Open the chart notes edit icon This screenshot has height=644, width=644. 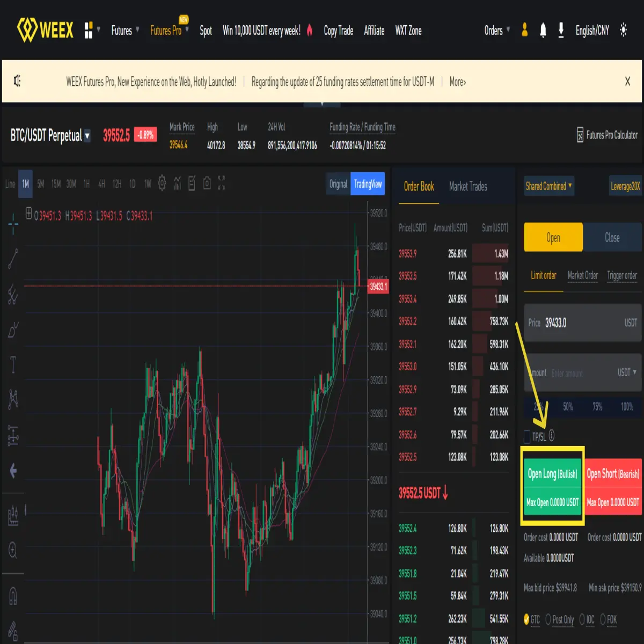tap(192, 183)
